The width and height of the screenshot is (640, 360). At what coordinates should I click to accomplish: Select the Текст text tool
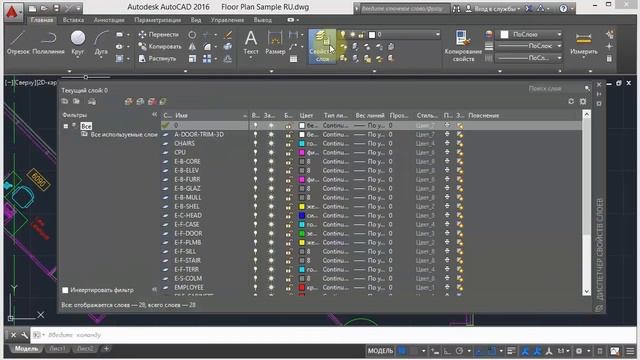pos(251,42)
